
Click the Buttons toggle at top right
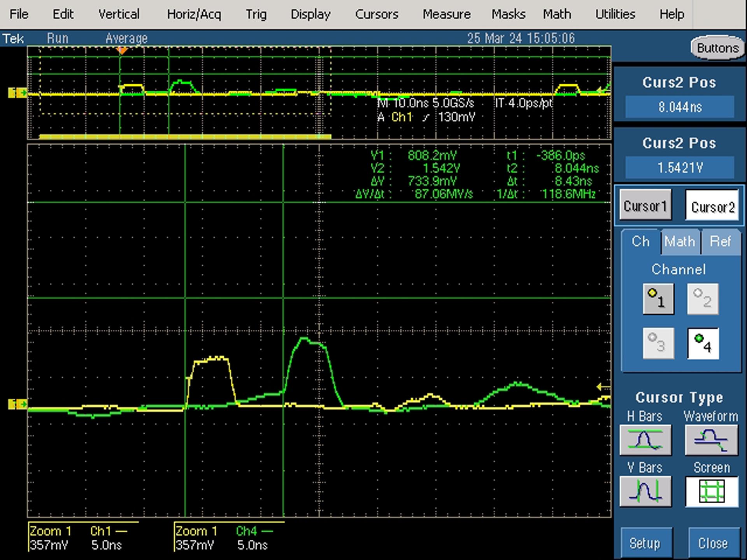click(x=717, y=48)
